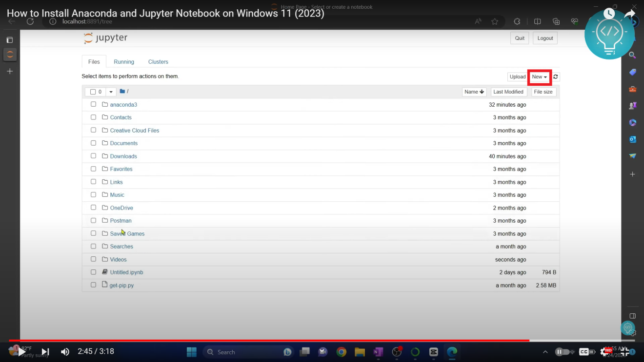Open the Clusters tab

[158, 61]
